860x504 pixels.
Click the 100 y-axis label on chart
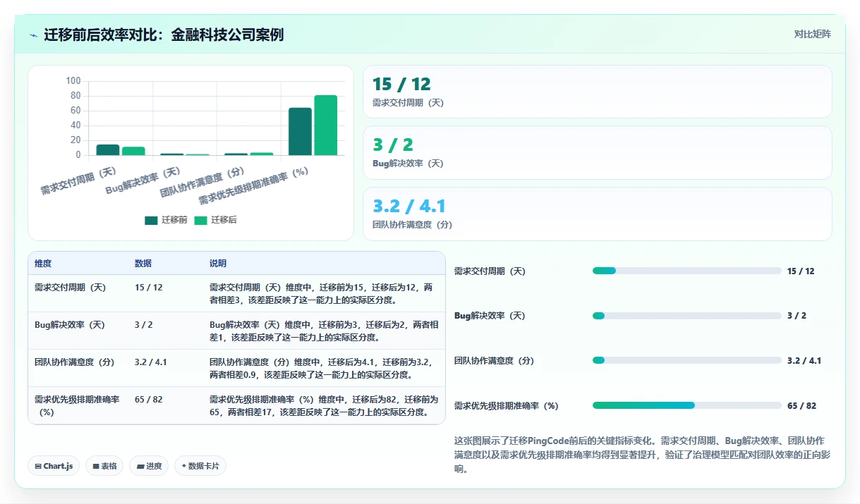73,80
